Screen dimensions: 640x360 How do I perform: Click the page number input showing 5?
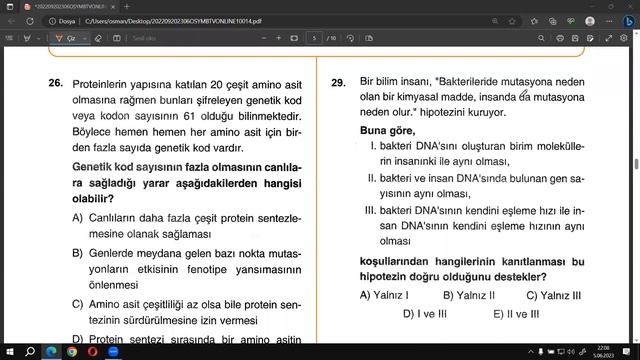(x=314, y=38)
